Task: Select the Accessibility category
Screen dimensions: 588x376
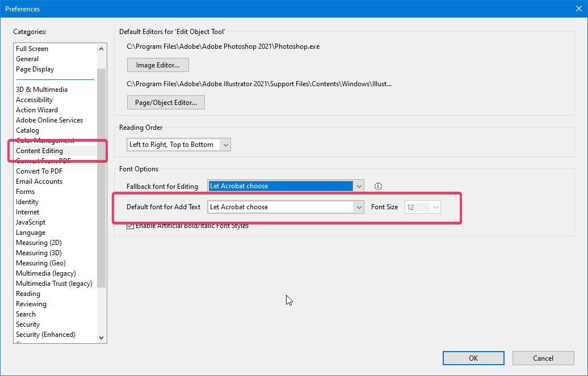Action: pos(34,100)
